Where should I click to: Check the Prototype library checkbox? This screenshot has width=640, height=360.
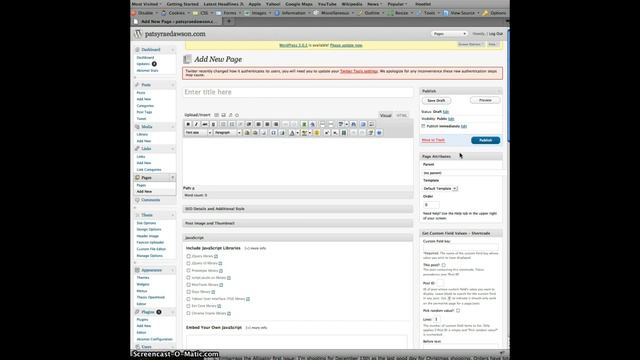[x=189, y=271]
